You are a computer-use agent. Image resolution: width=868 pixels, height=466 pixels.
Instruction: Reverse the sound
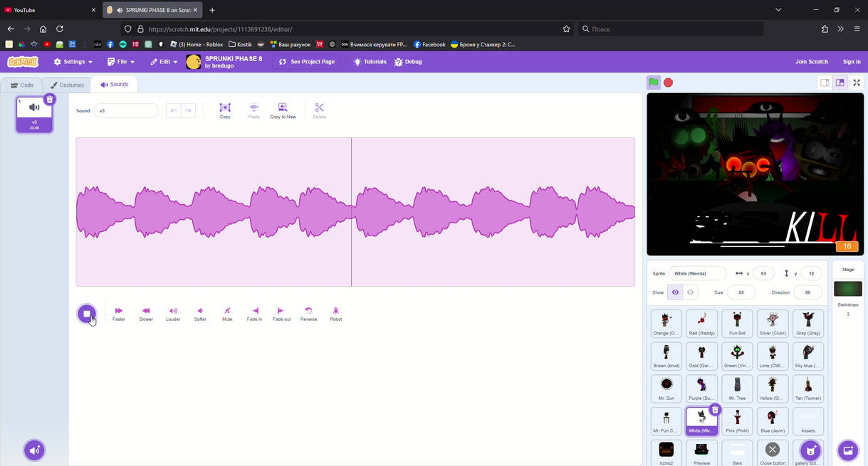point(308,314)
